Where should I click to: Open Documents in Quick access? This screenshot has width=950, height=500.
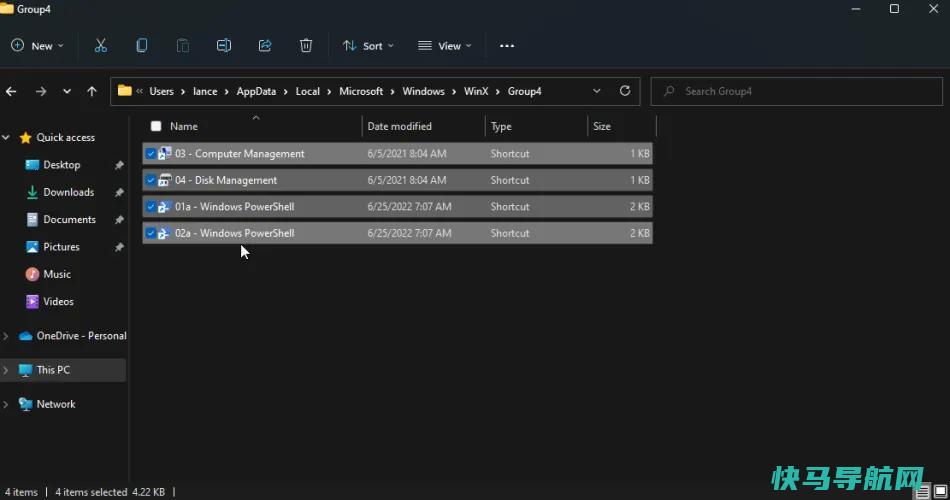[x=69, y=219]
